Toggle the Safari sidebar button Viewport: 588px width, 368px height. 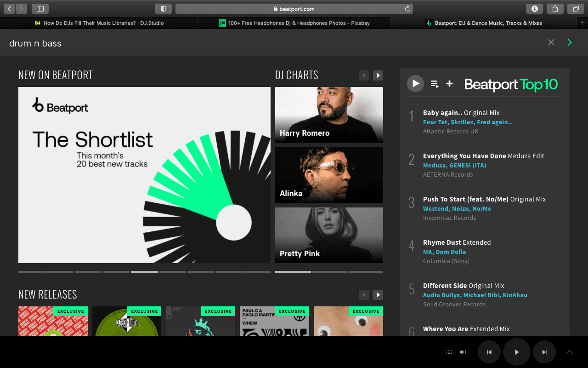(x=40, y=9)
